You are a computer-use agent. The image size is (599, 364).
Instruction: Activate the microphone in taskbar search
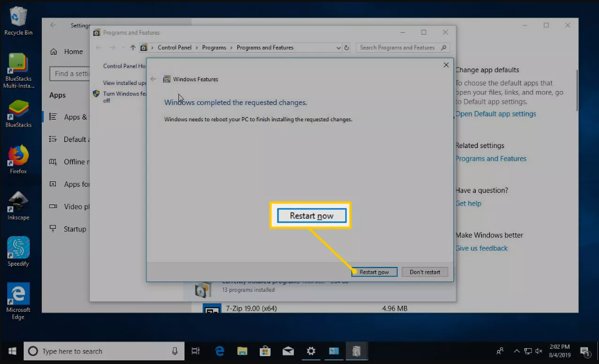[x=175, y=351]
